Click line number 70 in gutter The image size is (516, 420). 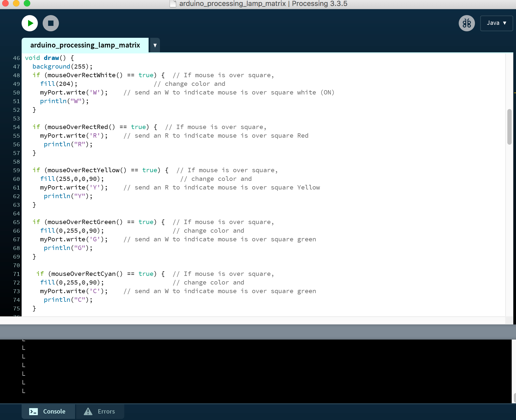coord(16,265)
